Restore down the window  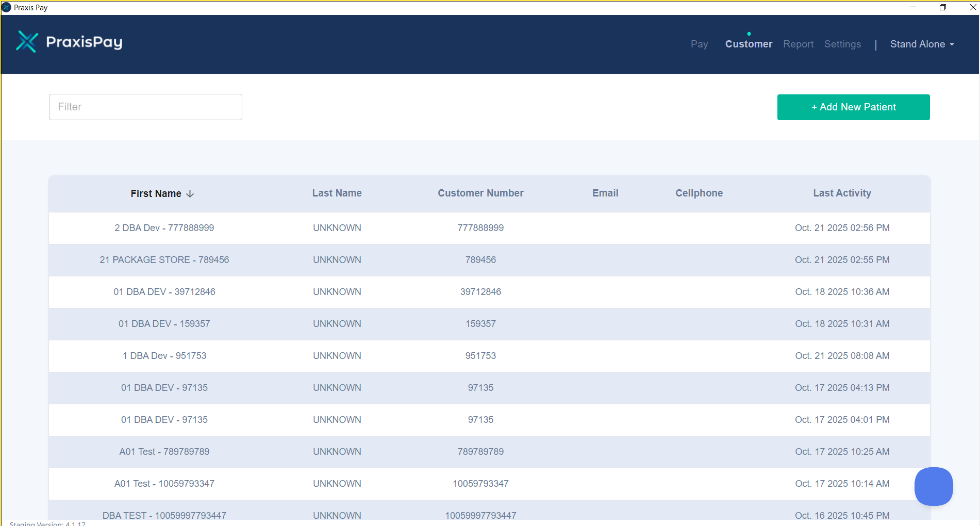tap(942, 7)
